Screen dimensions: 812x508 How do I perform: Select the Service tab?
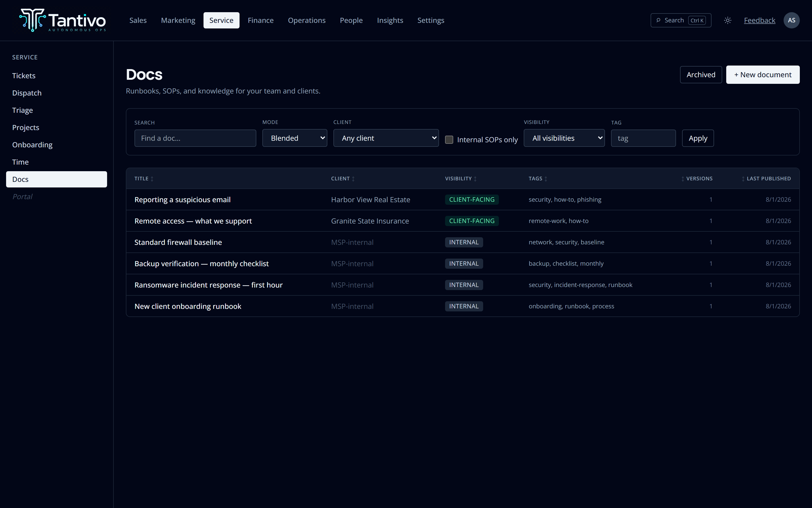click(x=221, y=20)
